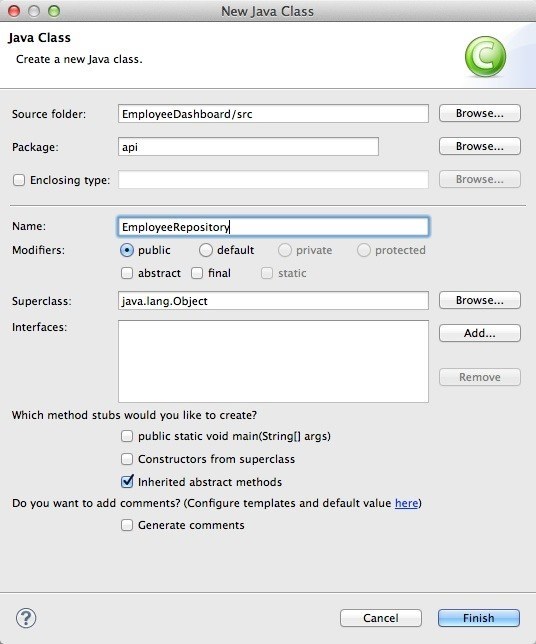Browse for the package
The height and width of the screenshot is (644, 536).
click(x=479, y=146)
